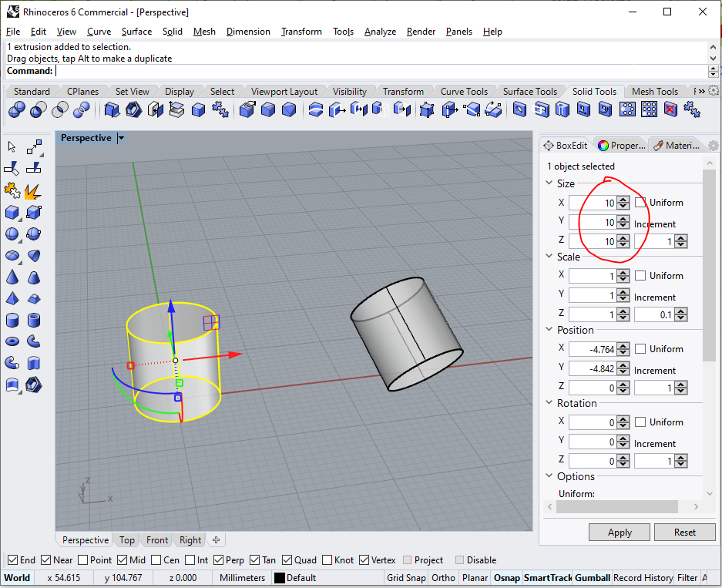This screenshot has width=722, height=588.
Task: Uncheck the End object snap
Action: 12,560
